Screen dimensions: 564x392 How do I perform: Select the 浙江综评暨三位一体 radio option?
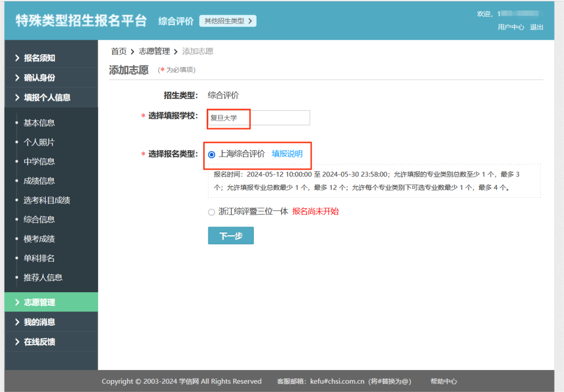(211, 212)
